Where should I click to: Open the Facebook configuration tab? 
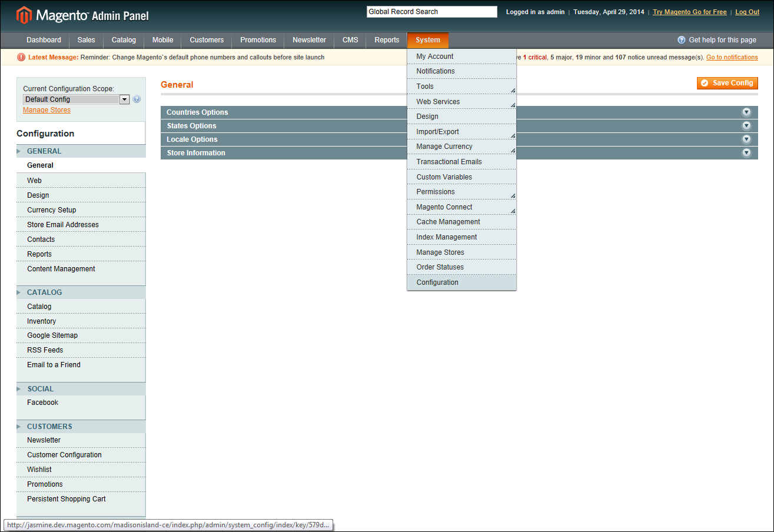tap(81, 403)
